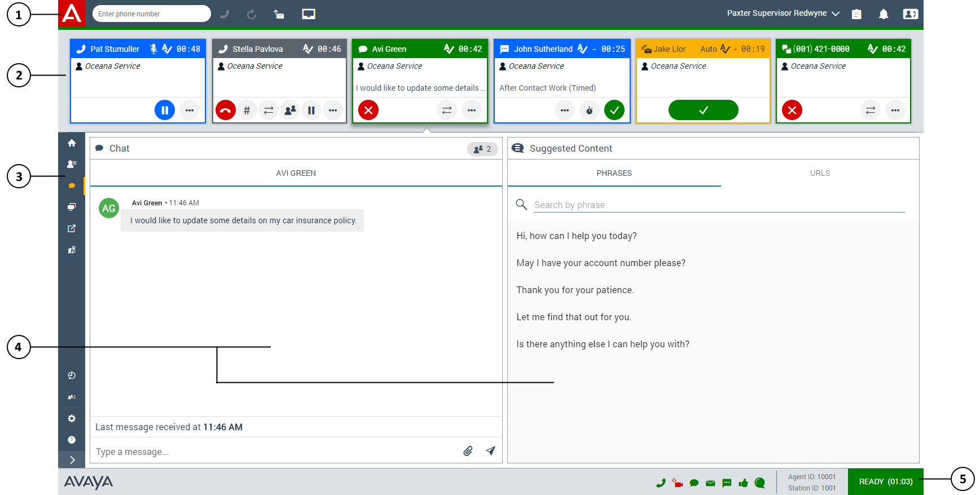Click the voice channel status phone icon
Viewport: 980px width, 495px height.
pyautogui.click(x=661, y=483)
